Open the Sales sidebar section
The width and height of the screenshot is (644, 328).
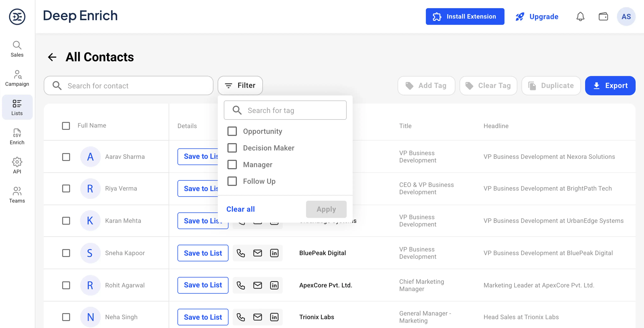click(17, 49)
